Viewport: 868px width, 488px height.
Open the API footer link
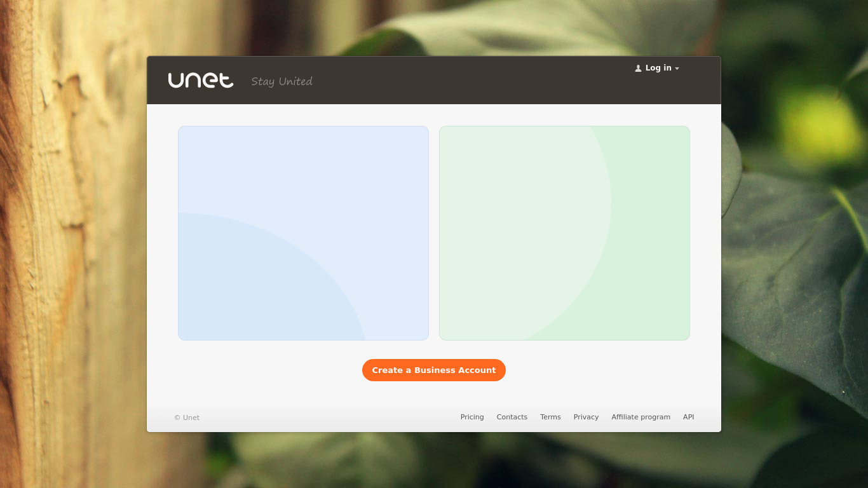689,417
